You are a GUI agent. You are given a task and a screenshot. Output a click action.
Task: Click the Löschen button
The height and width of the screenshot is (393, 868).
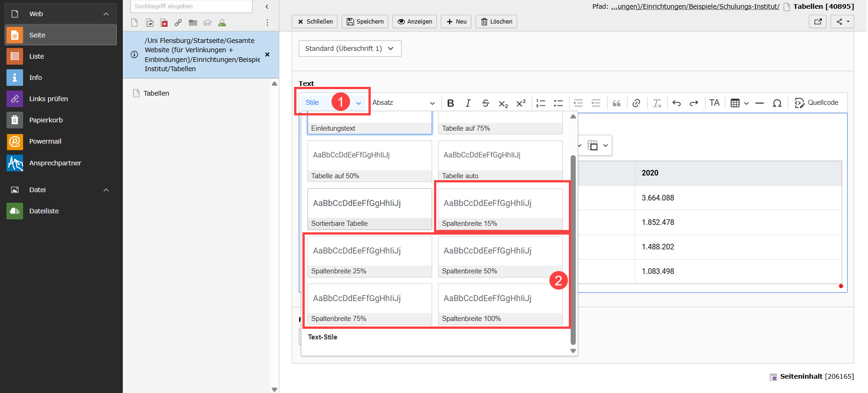(x=496, y=22)
